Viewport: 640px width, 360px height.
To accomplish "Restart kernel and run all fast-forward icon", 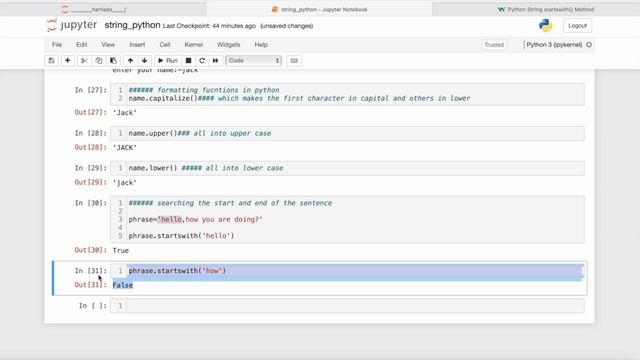I will pos(216,60).
